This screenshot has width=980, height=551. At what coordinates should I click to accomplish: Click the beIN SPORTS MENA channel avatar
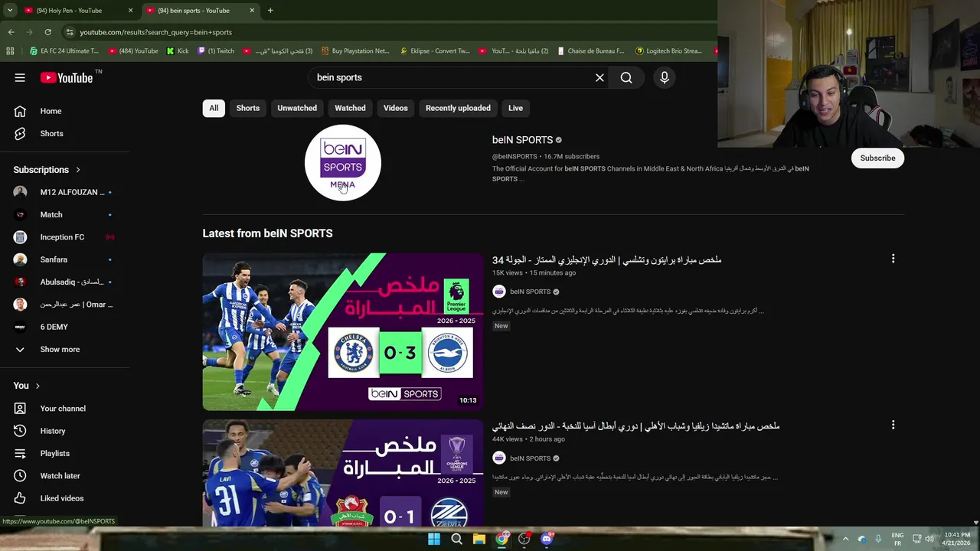click(342, 162)
